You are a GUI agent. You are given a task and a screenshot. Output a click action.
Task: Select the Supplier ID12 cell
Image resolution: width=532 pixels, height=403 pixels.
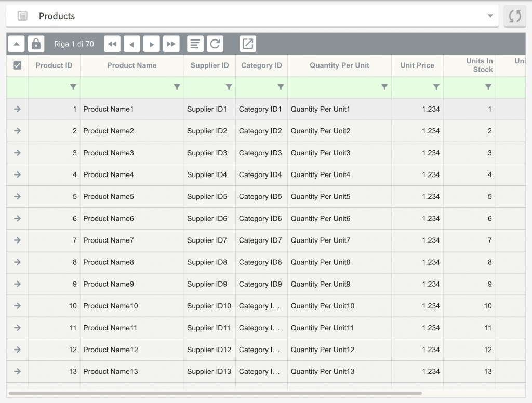click(x=210, y=350)
